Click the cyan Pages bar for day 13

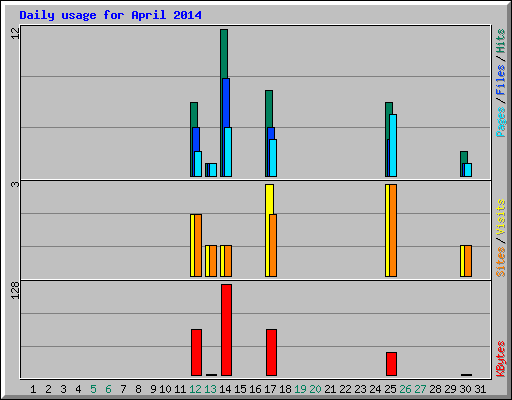point(213,170)
